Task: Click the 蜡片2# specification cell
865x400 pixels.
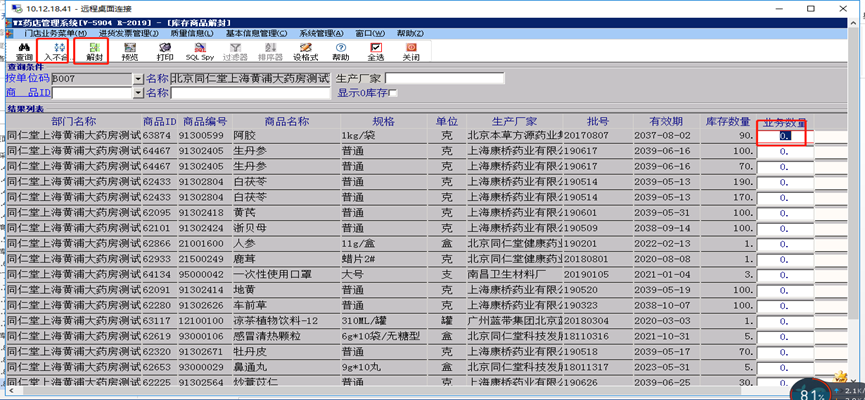Action: [x=382, y=259]
